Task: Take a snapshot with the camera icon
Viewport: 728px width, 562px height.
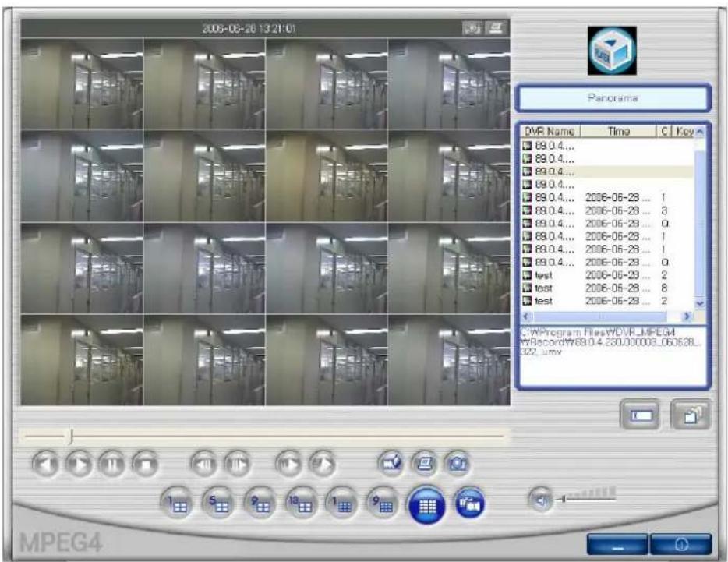Action: click(458, 464)
